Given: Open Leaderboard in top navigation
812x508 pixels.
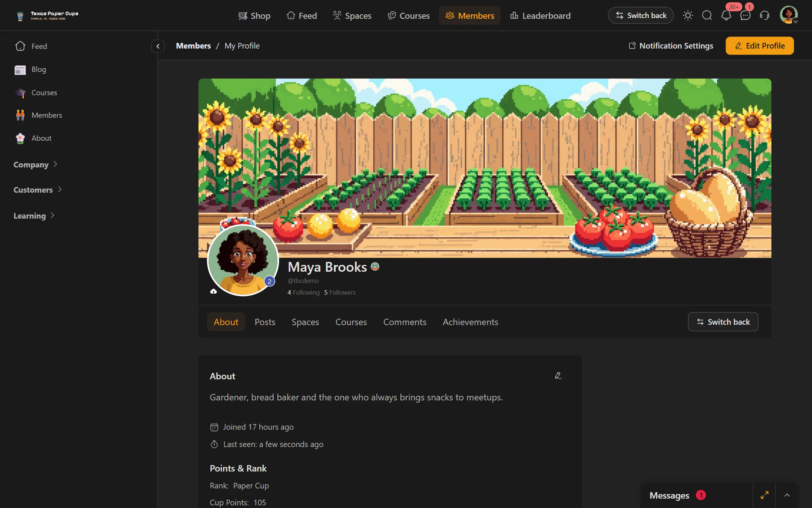Looking at the screenshot, I should click(540, 15).
